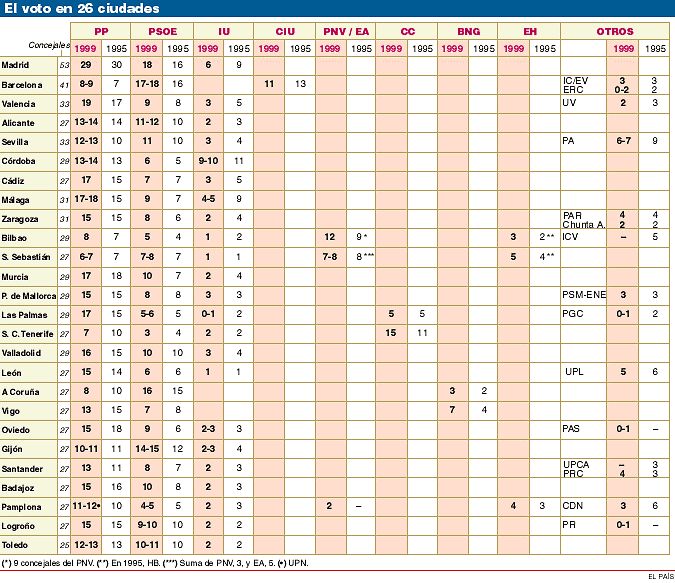Click S. Sebastián's EH 1999 value 5
The width and height of the screenshot is (675, 583).
point(513,257)
